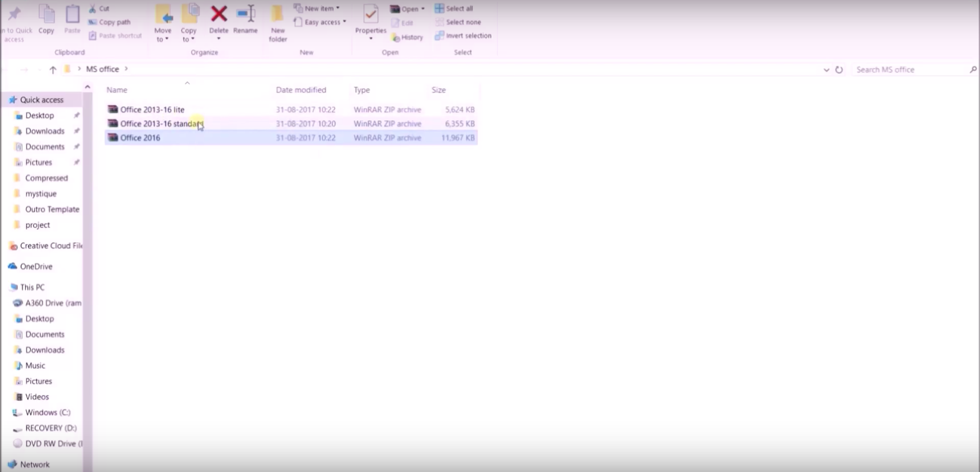Click MS office in the address bar
The width and height of the screenshot is (980, 472).
tap(102, 69)
